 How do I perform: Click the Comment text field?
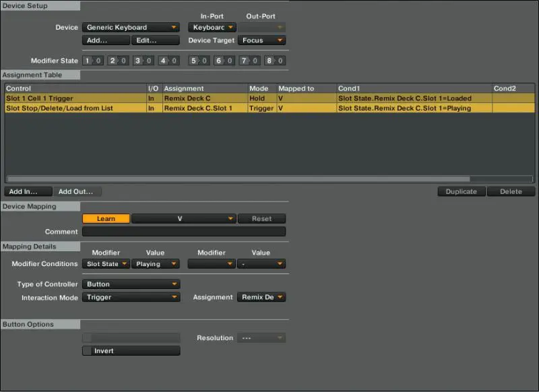coord(184,232)
